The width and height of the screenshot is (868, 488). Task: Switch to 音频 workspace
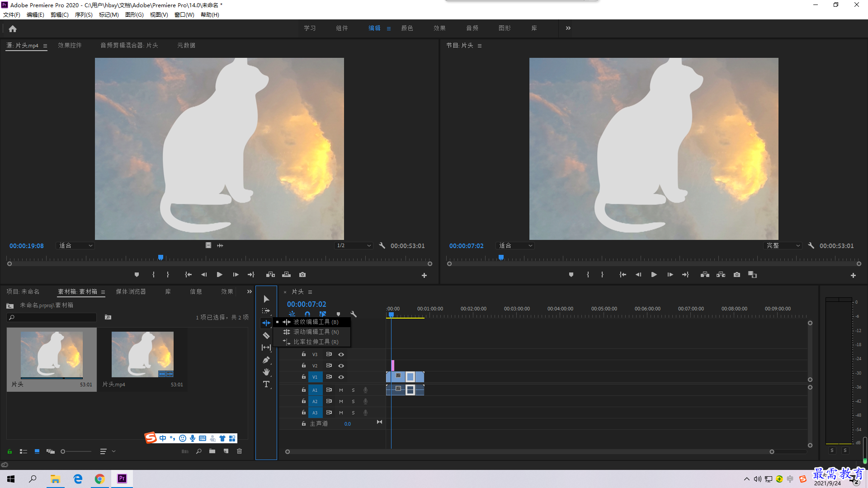click(472, 28)
